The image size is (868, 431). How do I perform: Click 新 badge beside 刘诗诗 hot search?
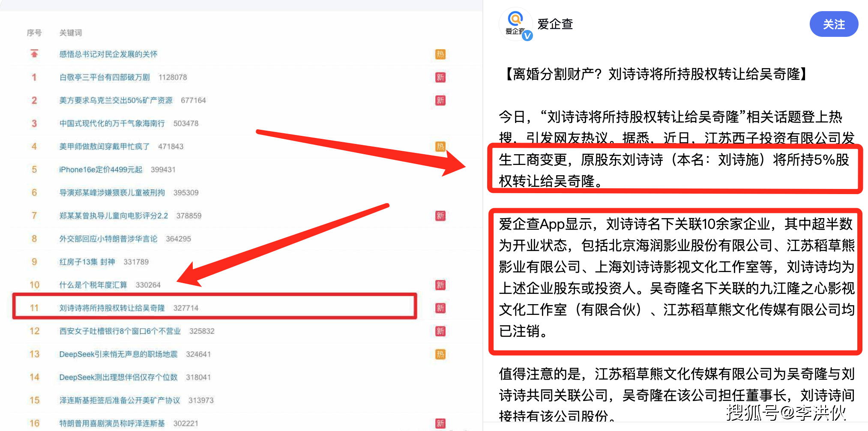coord(440,308)
